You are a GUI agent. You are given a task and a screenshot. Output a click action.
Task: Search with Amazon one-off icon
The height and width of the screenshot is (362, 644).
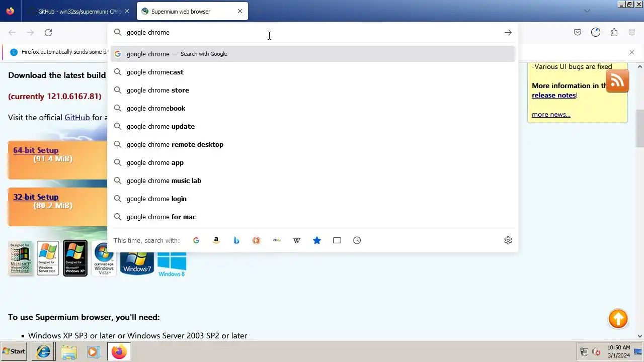point(216,240)
